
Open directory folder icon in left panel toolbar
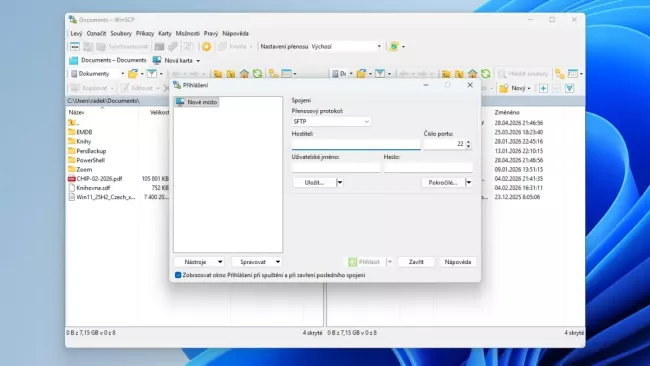click(x=133, y=74)
